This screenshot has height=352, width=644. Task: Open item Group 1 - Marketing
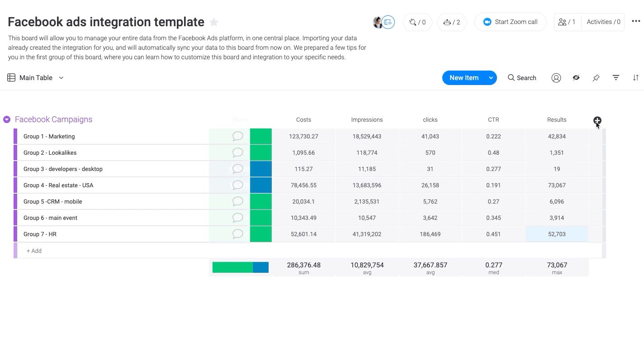coord(49,136)
